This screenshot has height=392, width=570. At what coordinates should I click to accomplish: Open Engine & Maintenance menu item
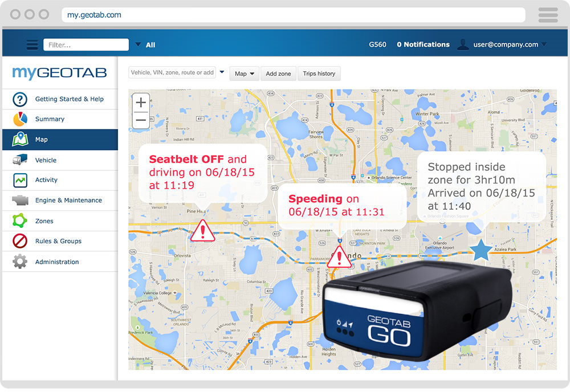pyautogui.click(x=60, y=201)
